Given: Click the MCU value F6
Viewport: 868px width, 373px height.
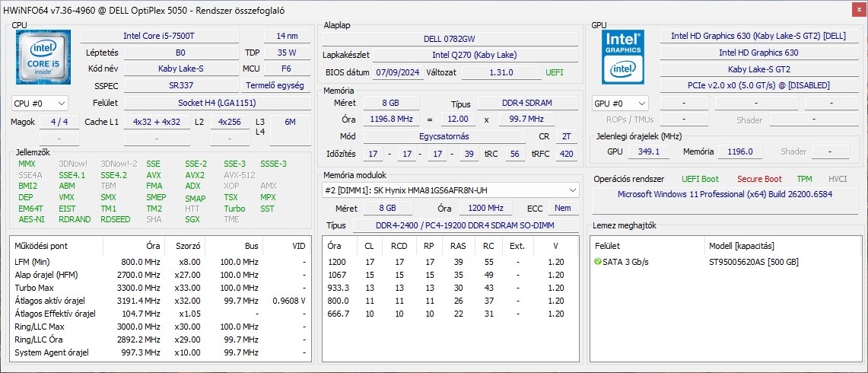Looking at the screenshot, I should pyautogui.click(x=286, y=69).
